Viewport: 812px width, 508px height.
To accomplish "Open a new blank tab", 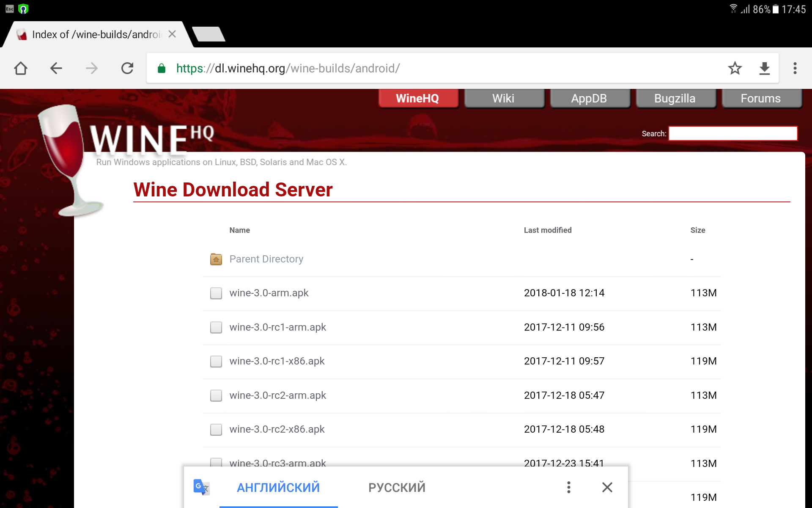I will pyautogui.click(x=208, y=34).
